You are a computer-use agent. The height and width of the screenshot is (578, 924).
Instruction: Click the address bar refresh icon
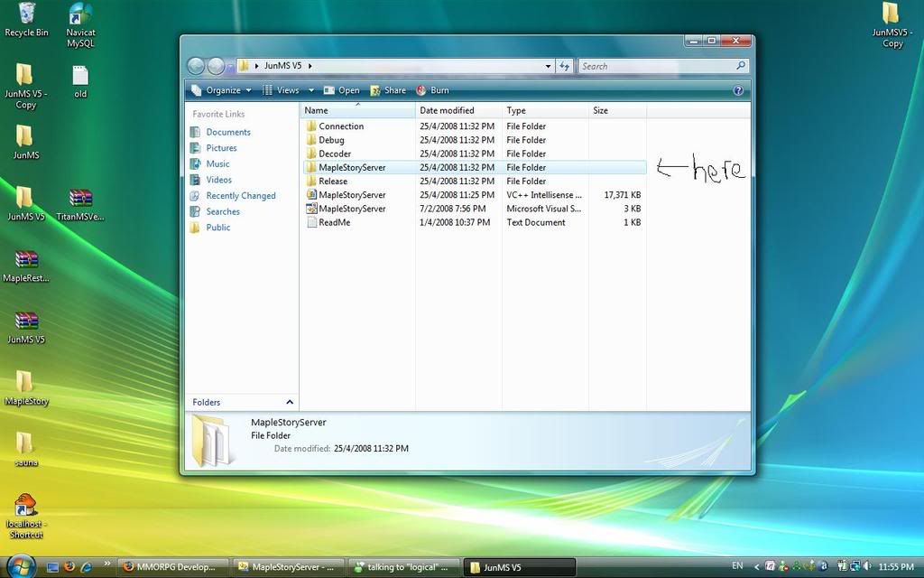565,66
